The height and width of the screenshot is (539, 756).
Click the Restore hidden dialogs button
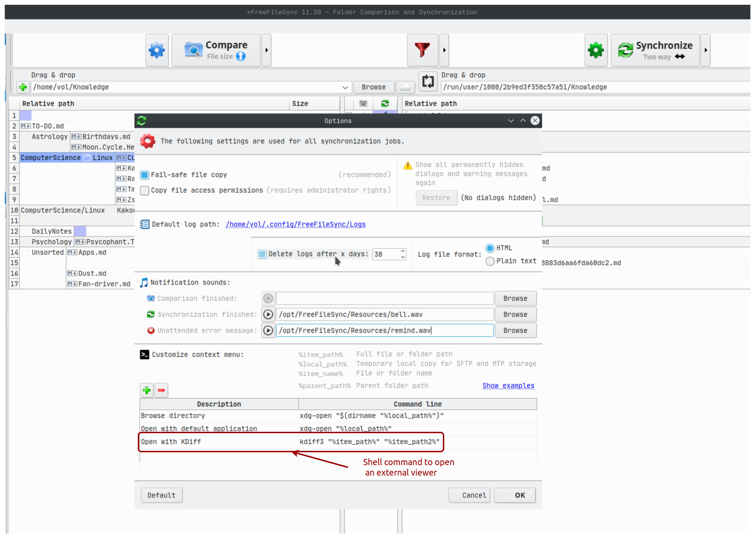[436, 198]
